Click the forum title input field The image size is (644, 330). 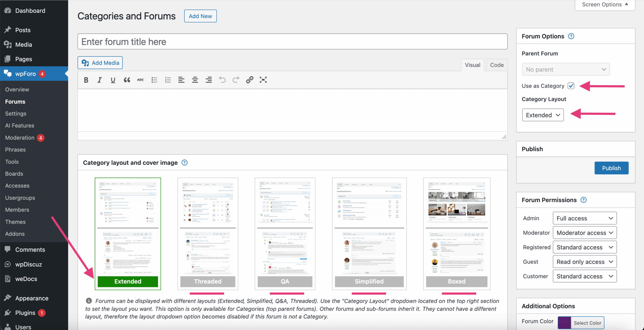tap(292, 42)
